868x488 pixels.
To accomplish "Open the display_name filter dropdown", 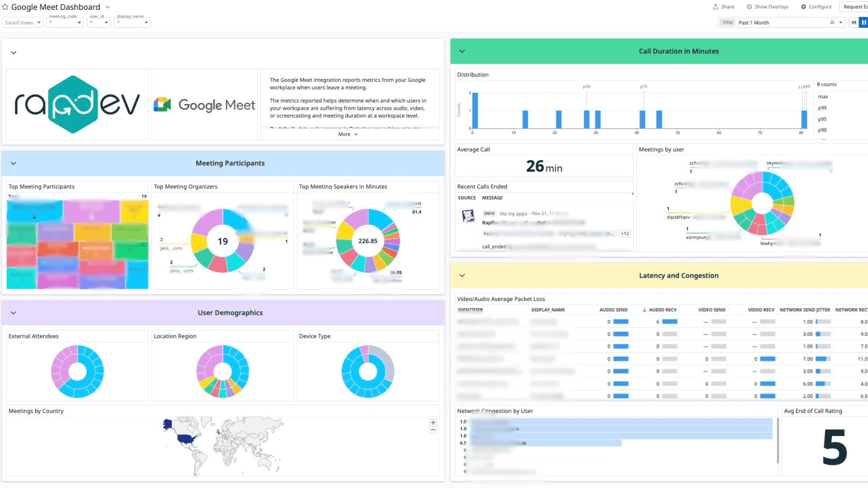I will coord(132,23).
